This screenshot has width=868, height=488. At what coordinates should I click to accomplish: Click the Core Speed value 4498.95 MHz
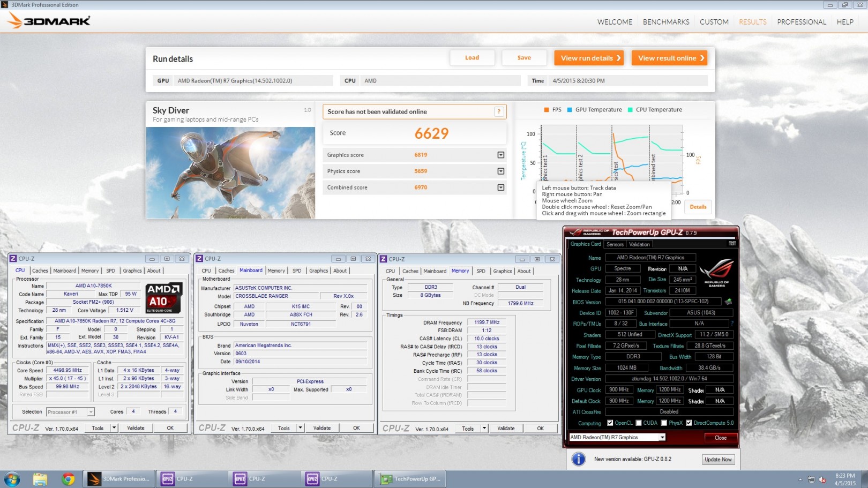click(x=68, y=371)
